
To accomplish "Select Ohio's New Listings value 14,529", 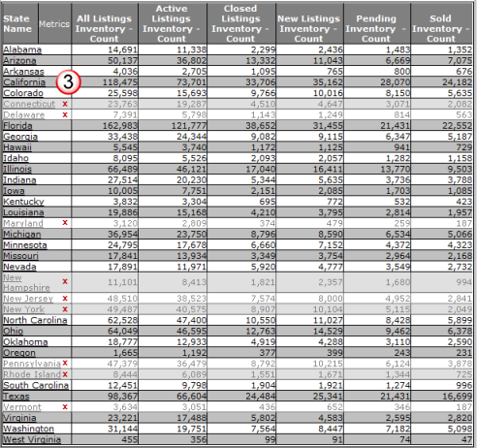I will (x=328, y=331).
